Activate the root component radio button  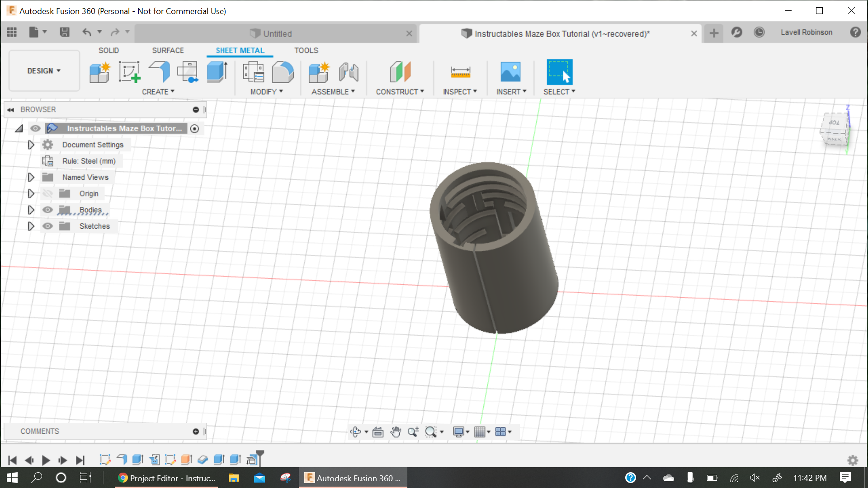tap(194, 129)
